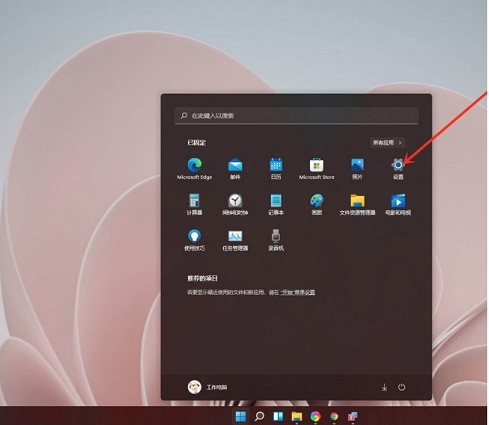Launch the Photos (照片) app
Image resolution: width=489 pixels, height=425 pixels.
(357, 169)
